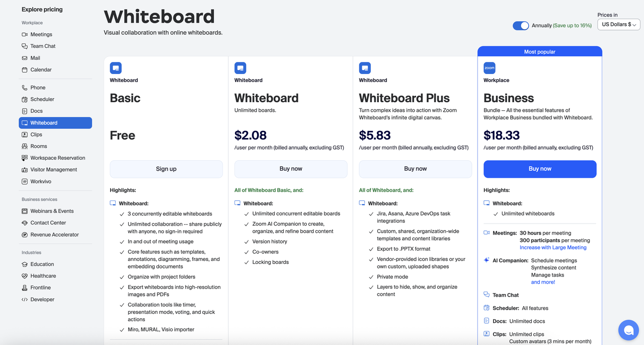Screen dimensions: 644x345
Task: Buy the $2.08 Whiteboard plan
Action: coord(291,169)
